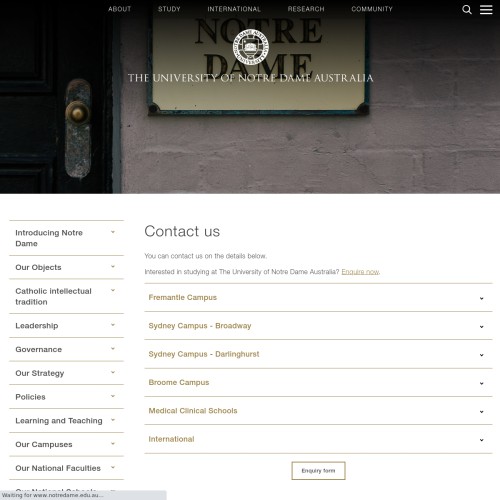Follow the Enquire now link
This screenshot has width=500, height=500.
[360, 272]
